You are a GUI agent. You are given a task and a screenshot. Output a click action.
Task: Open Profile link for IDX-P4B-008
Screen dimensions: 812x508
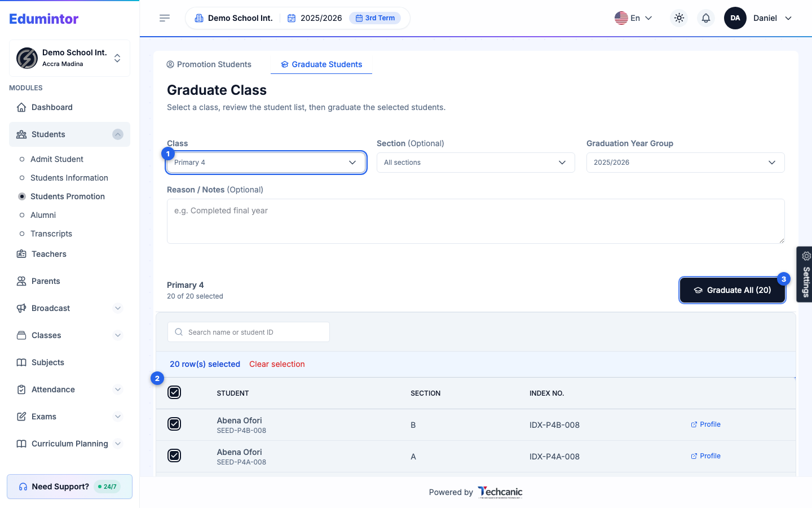click(x=705, y=424)
